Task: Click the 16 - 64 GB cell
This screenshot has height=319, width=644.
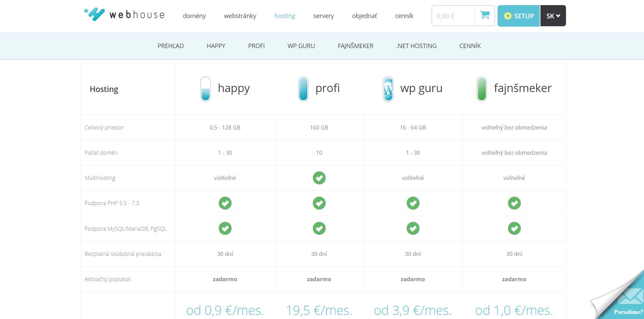Action: tap(413, 127)
